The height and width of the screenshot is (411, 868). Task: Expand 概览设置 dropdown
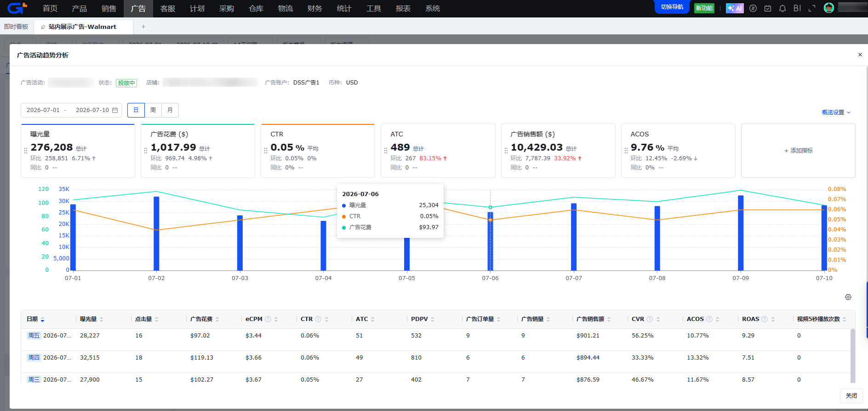click(836, 113)
